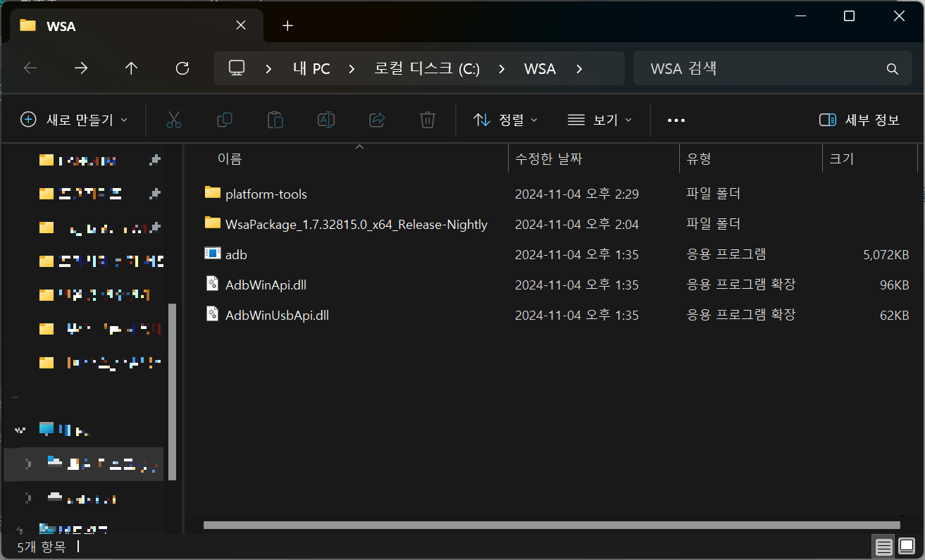Click the 62KB size value
This screenshot has width=925, height=560.
tap(895, 315)
